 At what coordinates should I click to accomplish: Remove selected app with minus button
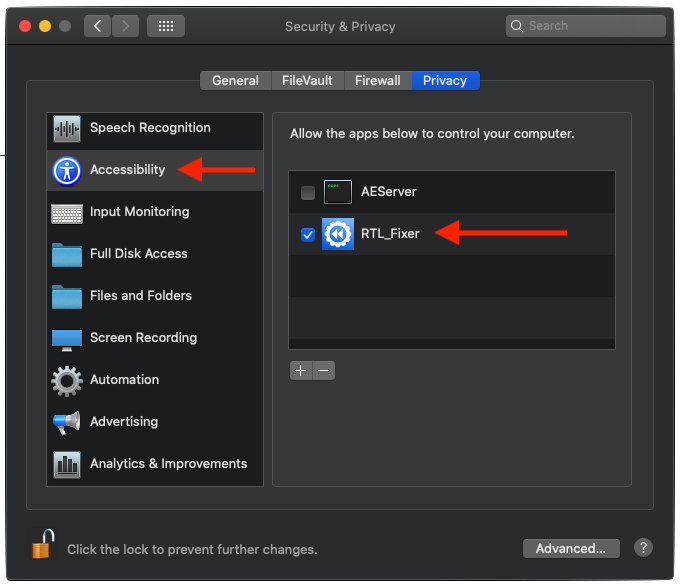[x=324, y=370]
